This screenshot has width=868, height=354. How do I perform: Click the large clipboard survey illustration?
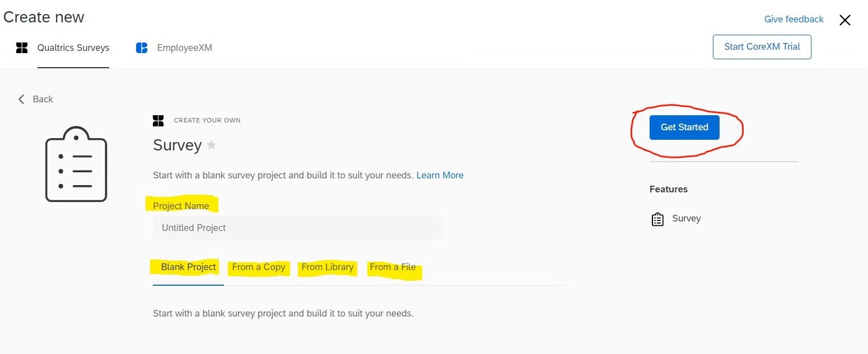point(76,164)
